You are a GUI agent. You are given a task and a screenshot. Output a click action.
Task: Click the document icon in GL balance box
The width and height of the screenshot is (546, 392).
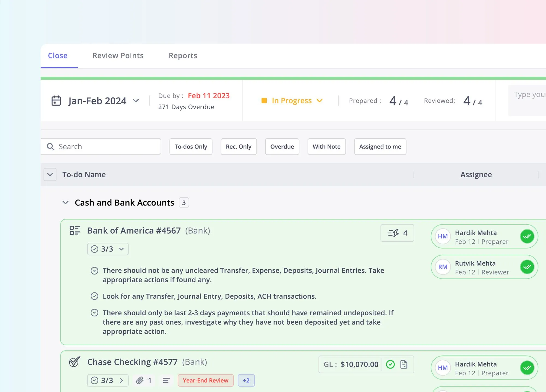pyautogui.click(x=404, y=364)
